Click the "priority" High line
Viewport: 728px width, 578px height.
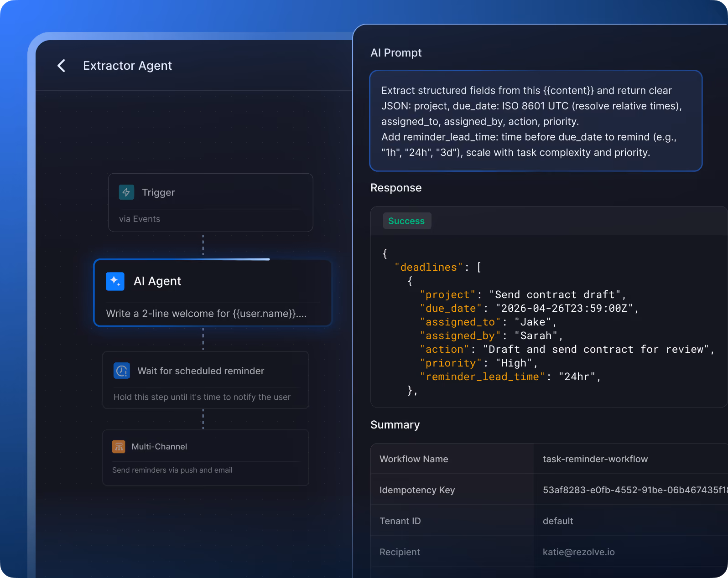point(478,363)
